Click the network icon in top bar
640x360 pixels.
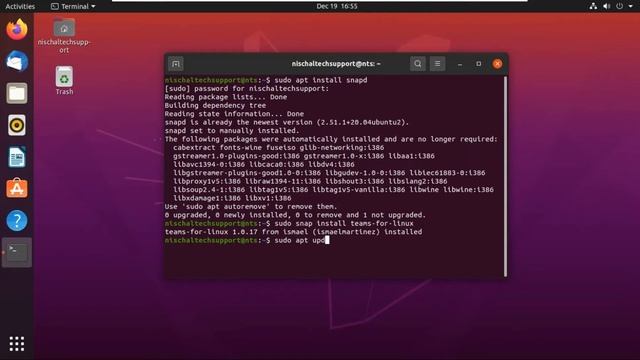pos(593,6)
